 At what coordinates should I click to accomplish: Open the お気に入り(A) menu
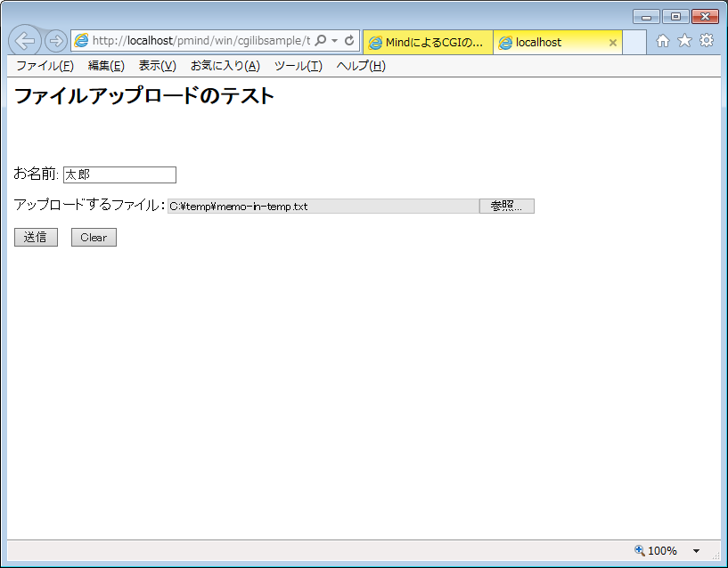[x=225, y=66]
